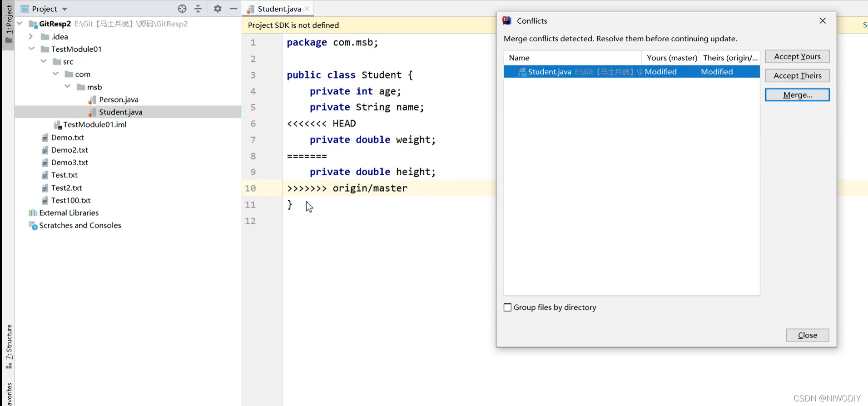The height and width of the screenshot is (406, 868).
Task: Select Person.java in the project tree
Action: click(119, 99)
